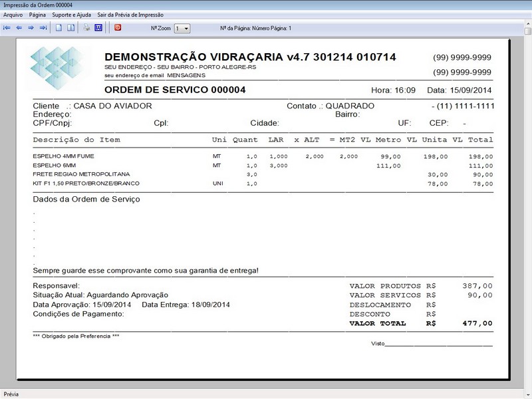
Task: Click the phone number (11) 1111-1111
Action: [x=465, y=106]
